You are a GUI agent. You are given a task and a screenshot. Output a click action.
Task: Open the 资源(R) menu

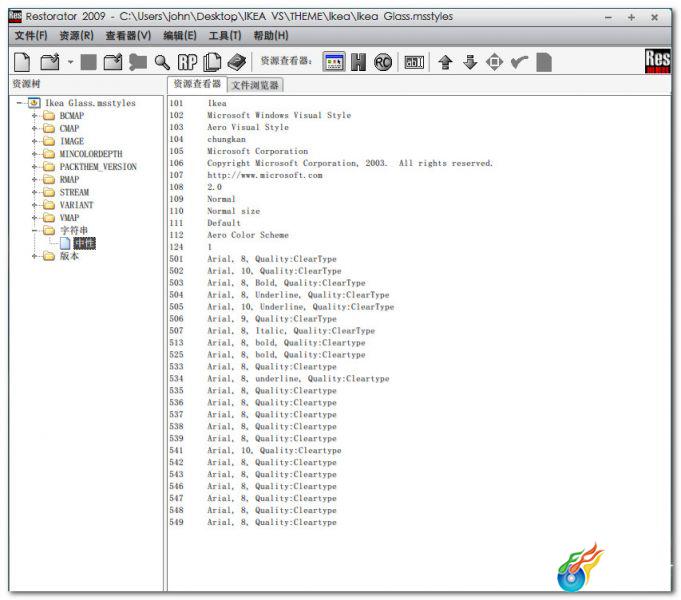(x=76, y=36)
